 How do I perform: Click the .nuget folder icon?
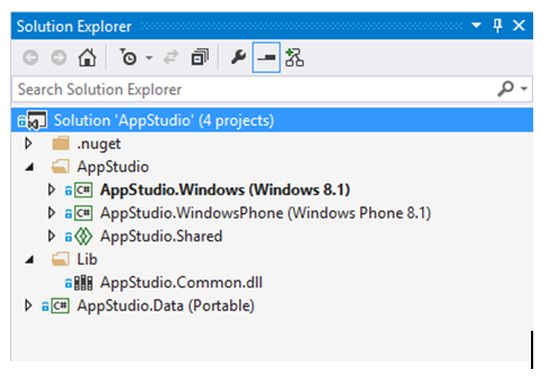61,143
